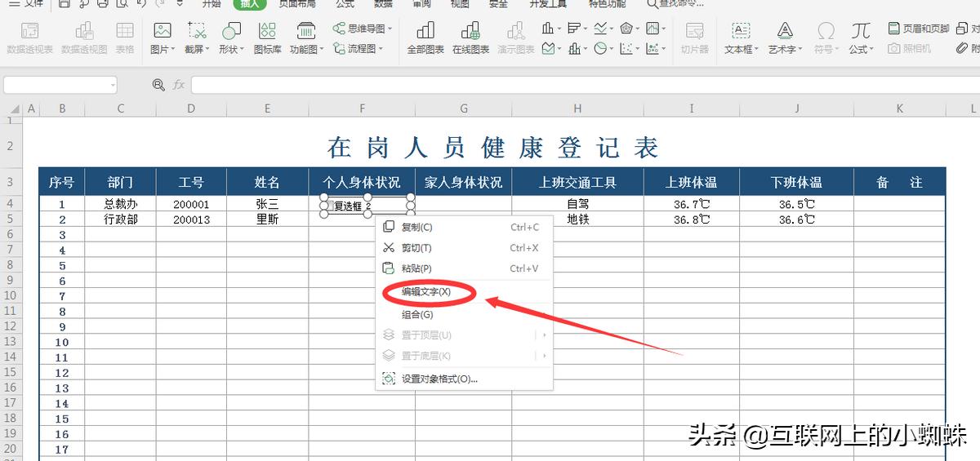Click the select-all corner of the sheet
Screen dimensions: 980x461
(16, 109)
